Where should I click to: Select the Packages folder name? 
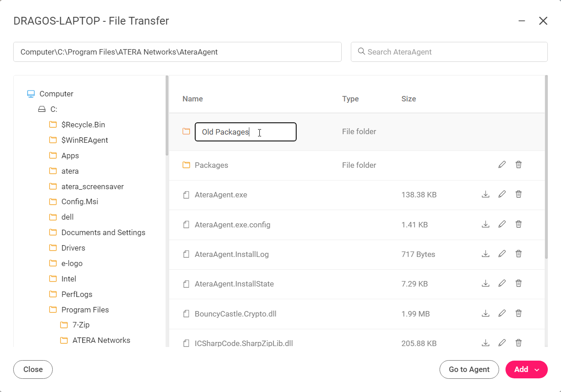(212, 165)
